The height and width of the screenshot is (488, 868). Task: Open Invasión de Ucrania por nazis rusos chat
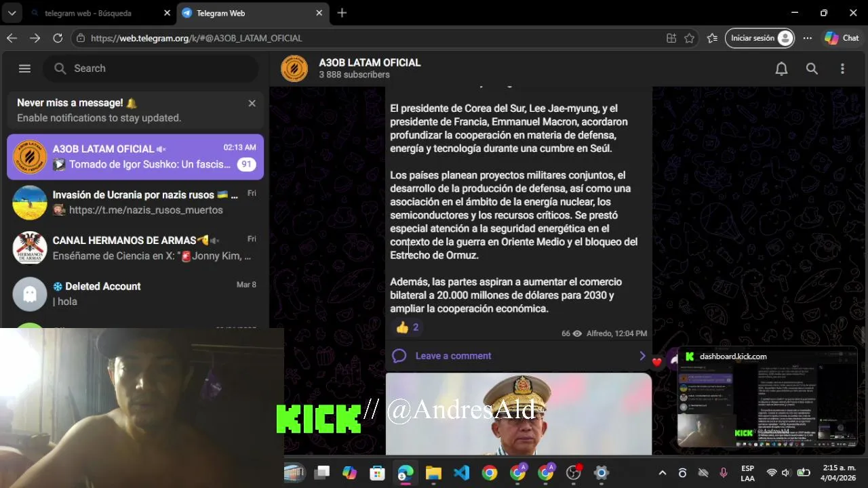click(x=135, y=202)
